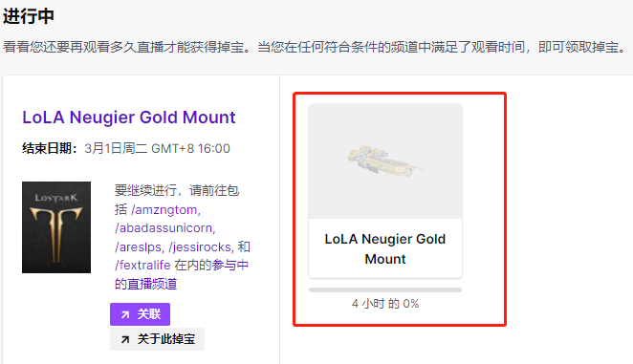The height and width of the screenshot is (364, 633).
Task: Click the LoLA Neugier Gold Mount card label
Action: tap(385, 248)
